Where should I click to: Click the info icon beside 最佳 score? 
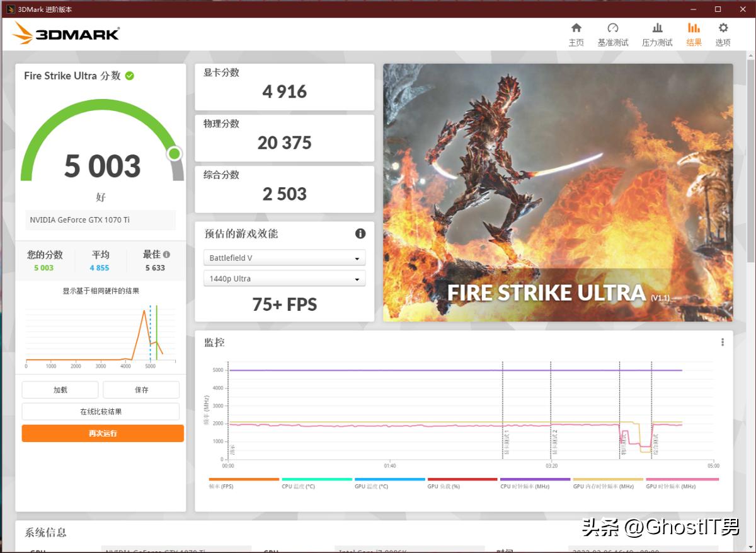point(165,253)
